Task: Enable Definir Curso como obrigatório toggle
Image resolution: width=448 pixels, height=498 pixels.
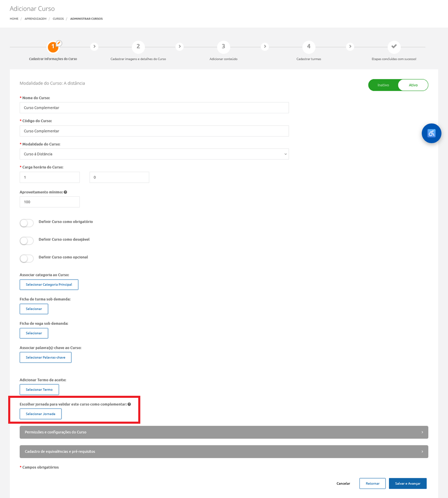Action: [27, 223]
